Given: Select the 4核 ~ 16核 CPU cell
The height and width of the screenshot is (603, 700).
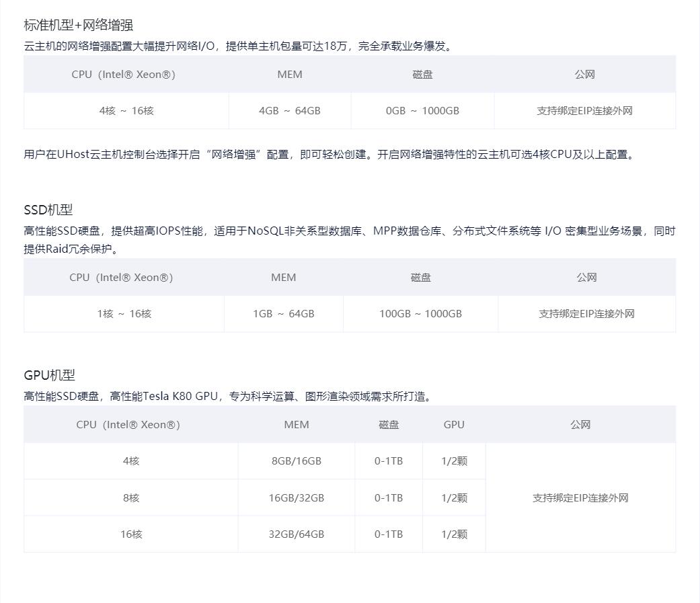Looking at the screenshot, I should click(x=126, y=111).
